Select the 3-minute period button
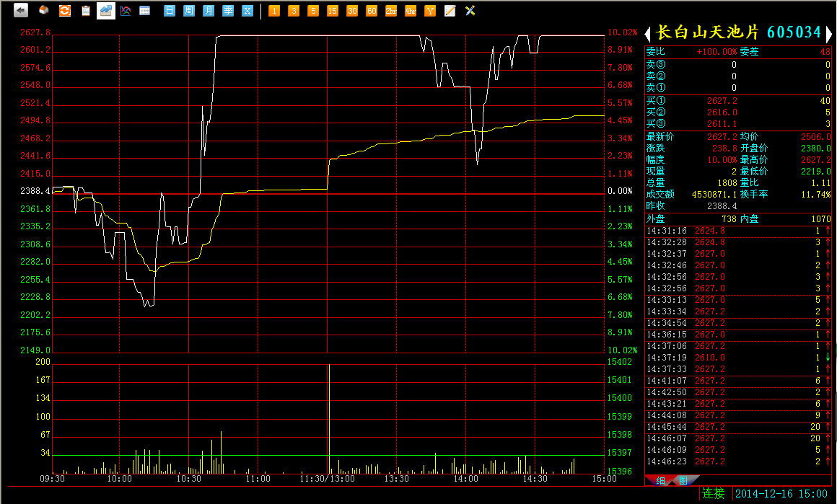 294,11
